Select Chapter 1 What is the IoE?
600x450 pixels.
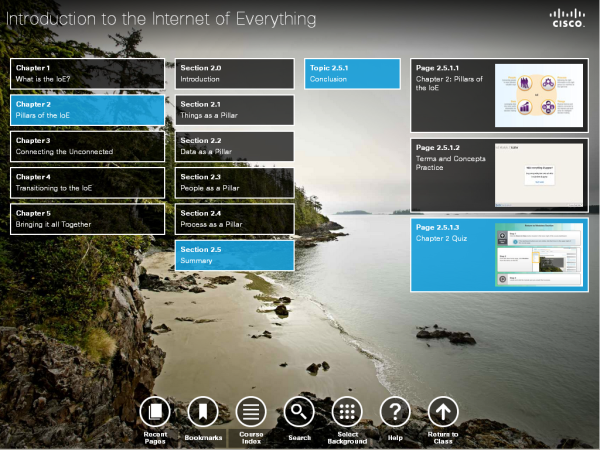[x=87, y=73]
